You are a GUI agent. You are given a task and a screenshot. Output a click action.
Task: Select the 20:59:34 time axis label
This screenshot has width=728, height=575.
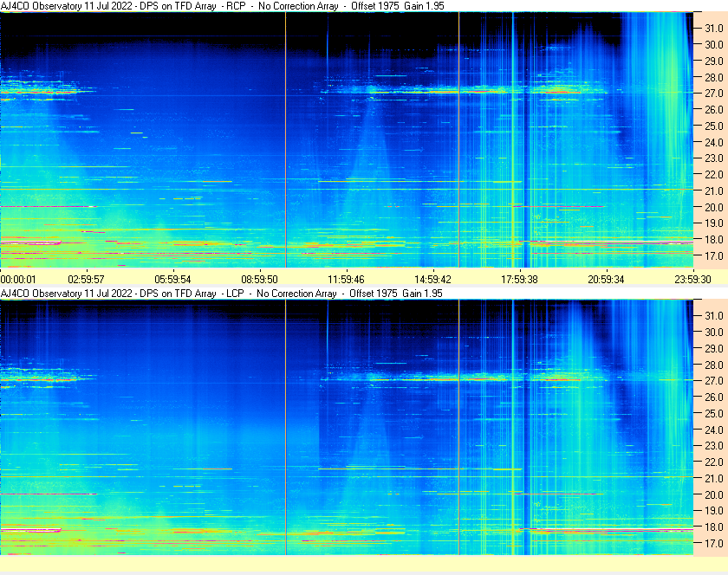[606, 280]
